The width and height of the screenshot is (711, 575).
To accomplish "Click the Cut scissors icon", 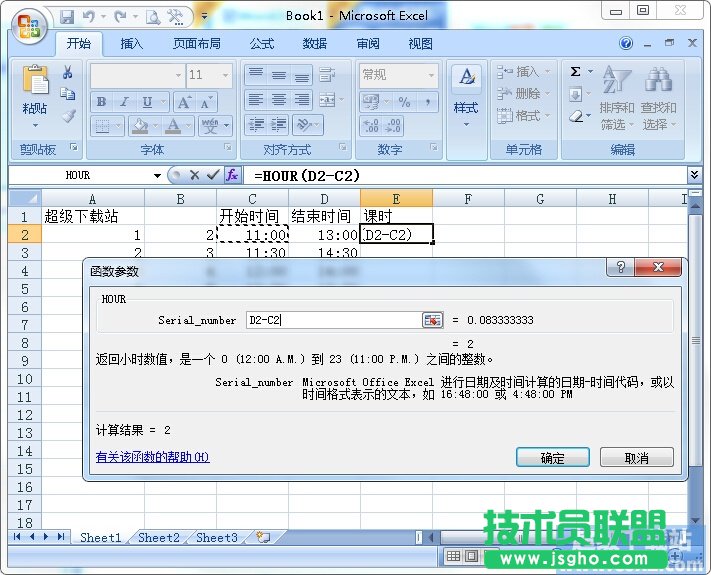I will pos(68,73).
